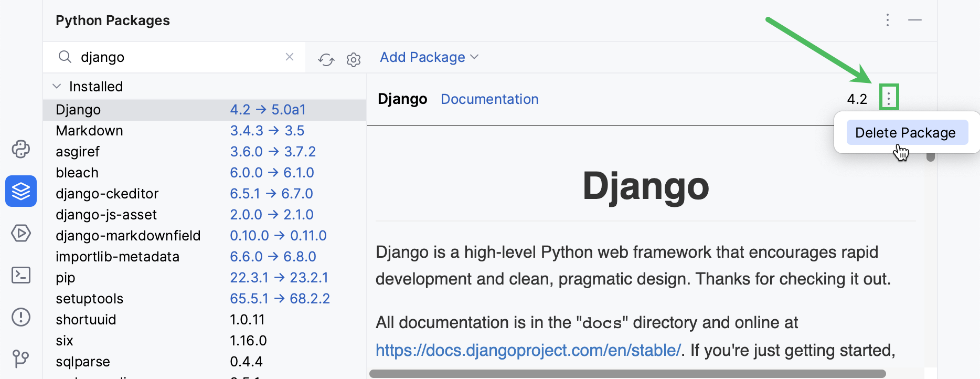Upgrade importlib-metadata via 6.6.0 → 6.8.0
This screenshot has height=379, width=980.
point(273,257)
